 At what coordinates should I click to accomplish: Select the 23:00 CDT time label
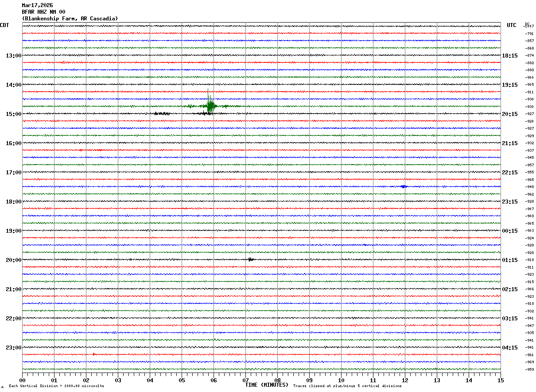coord(13,348)
